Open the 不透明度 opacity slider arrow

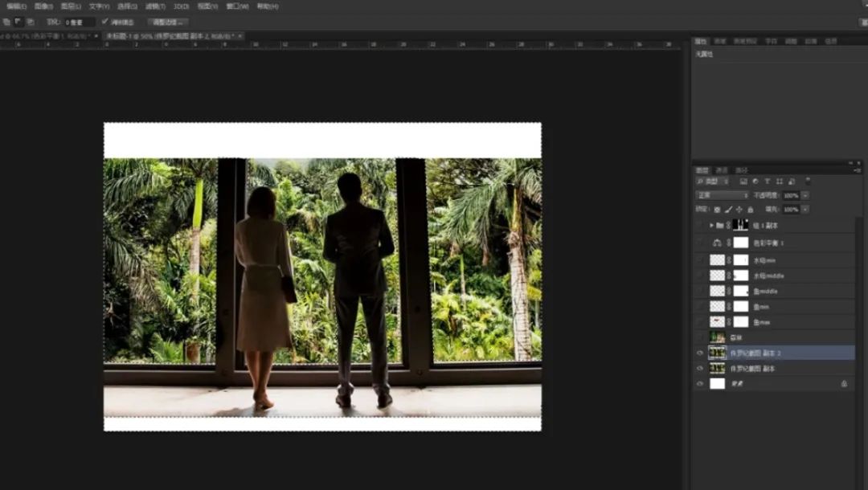point(805,195)
